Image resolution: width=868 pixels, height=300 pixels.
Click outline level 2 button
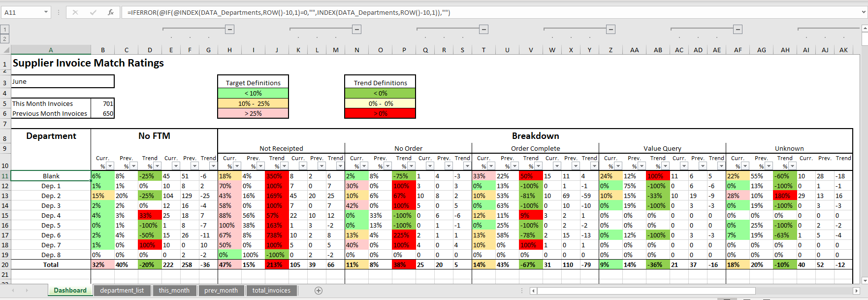pyautogui.click(x=5, y=39)
